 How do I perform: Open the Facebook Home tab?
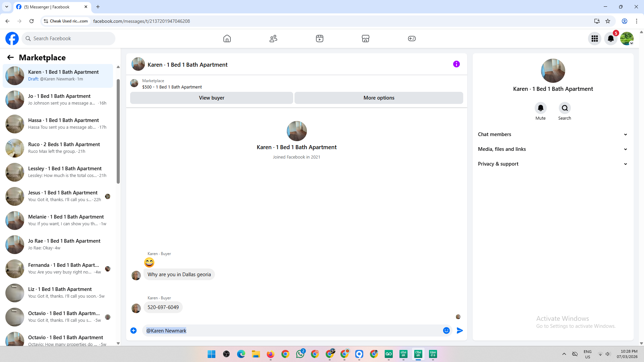227,39
